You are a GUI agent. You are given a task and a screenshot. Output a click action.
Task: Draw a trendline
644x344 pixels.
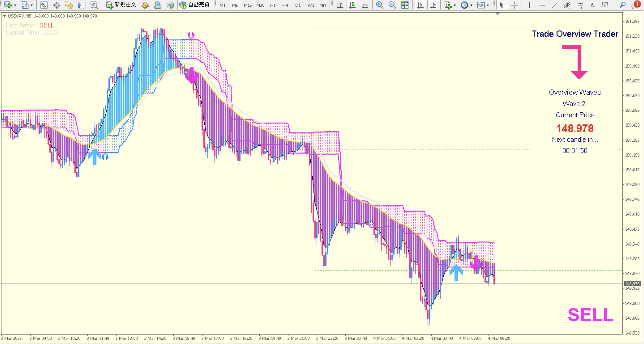(554, 5)
